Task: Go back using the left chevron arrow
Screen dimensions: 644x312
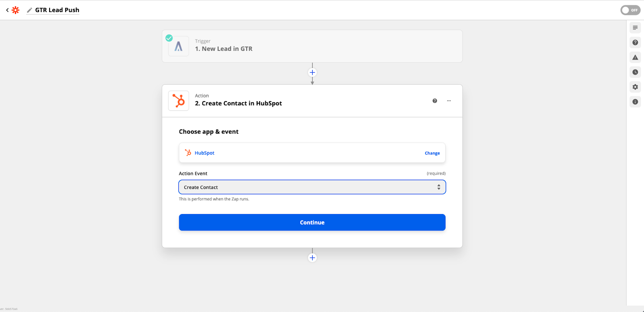Action: click(x=7, y=10)
